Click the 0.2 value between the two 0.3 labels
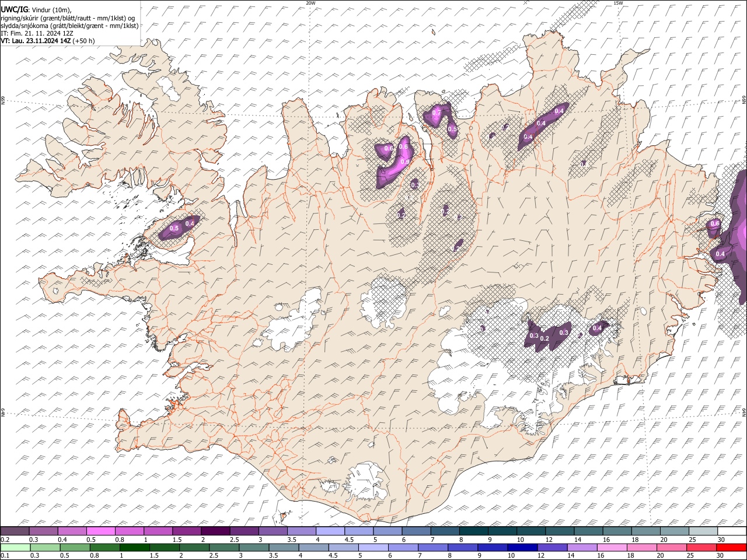The width and height of the screenshot is (747, 560). (x=545, y=338)
